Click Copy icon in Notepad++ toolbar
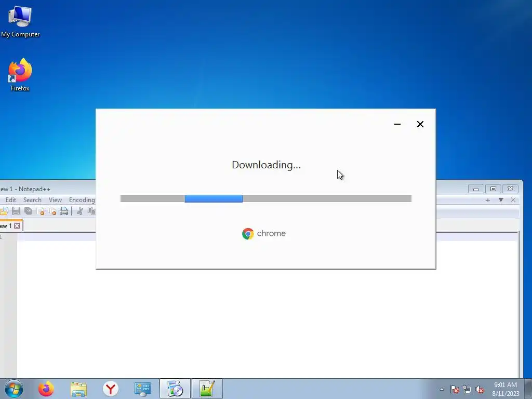 coord(91,211)
